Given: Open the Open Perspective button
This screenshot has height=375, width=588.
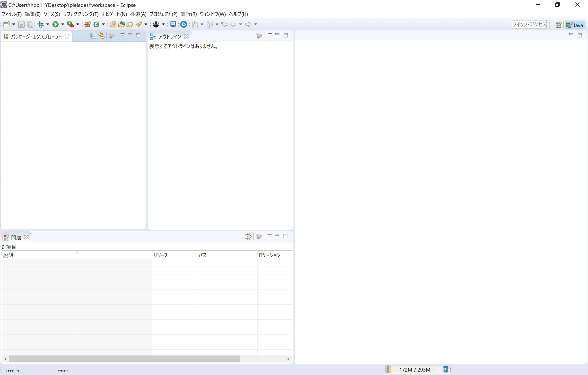Looking at the screenshot, I should [558, 25].
